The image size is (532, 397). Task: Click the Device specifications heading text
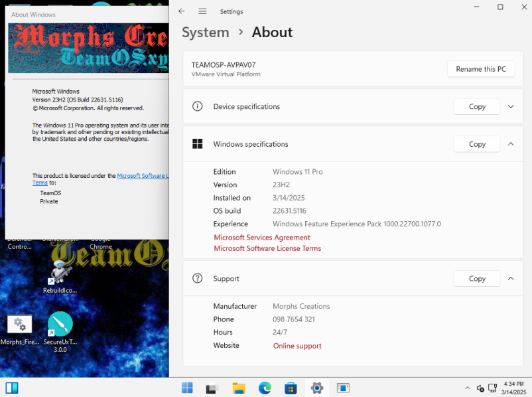pos(247,106)
